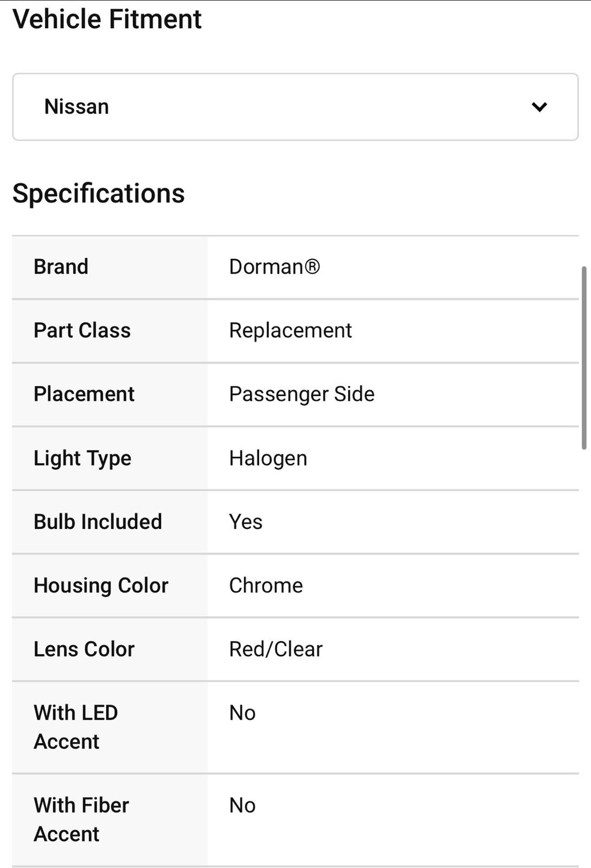Select the With Fiber Accent label

[x=81, y=819]
